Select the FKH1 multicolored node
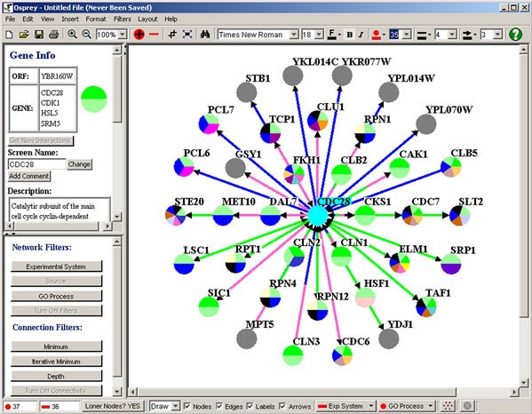The height and width of the screenshot is (414, 532). 294,174
